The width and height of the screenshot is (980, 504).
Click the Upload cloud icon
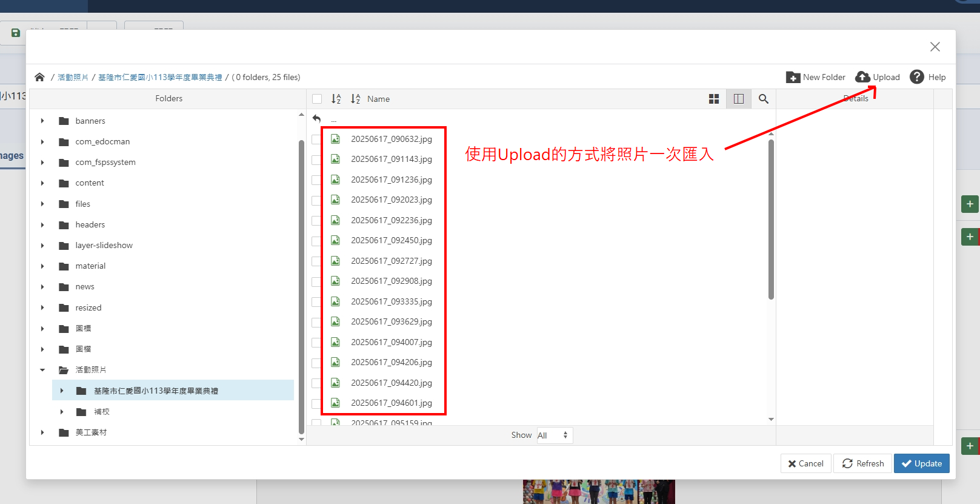pos(862,77)
